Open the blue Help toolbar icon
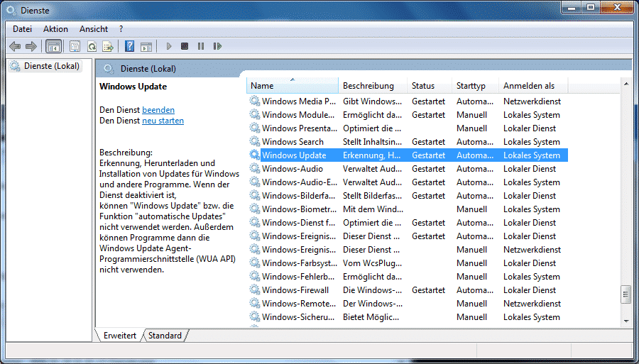The image size is (639, 364). (x=129, y=46)
